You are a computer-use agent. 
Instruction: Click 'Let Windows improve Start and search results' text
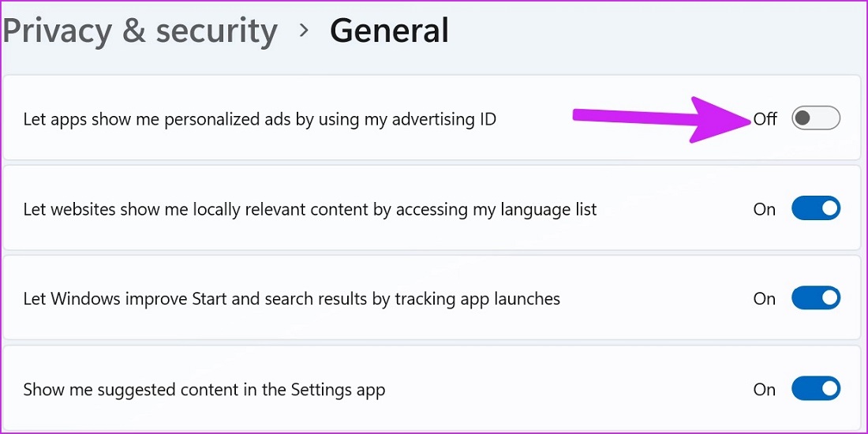click(x=291, y=299)
